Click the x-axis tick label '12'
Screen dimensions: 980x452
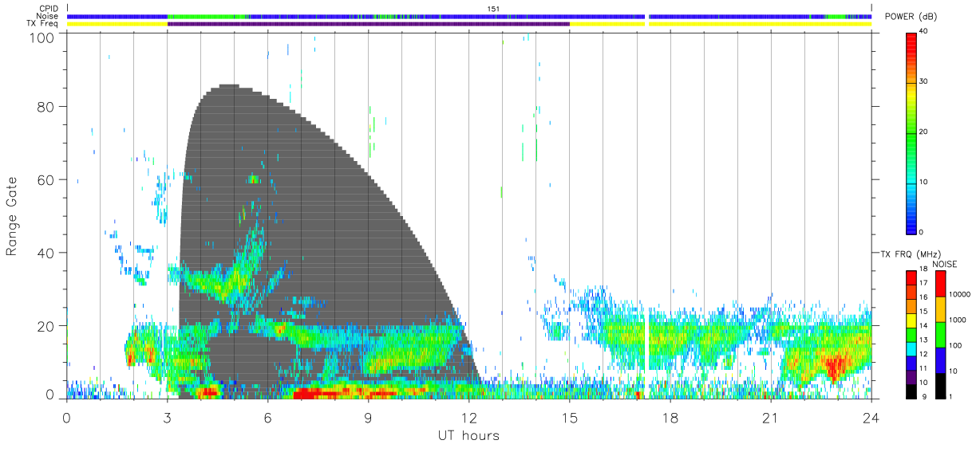[x=469, y=418]
